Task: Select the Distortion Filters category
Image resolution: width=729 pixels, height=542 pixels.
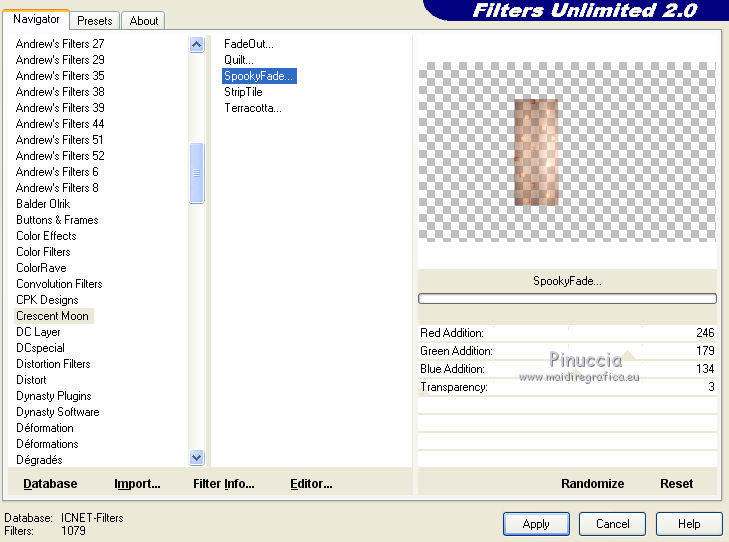Action: (x=53, y=364)
